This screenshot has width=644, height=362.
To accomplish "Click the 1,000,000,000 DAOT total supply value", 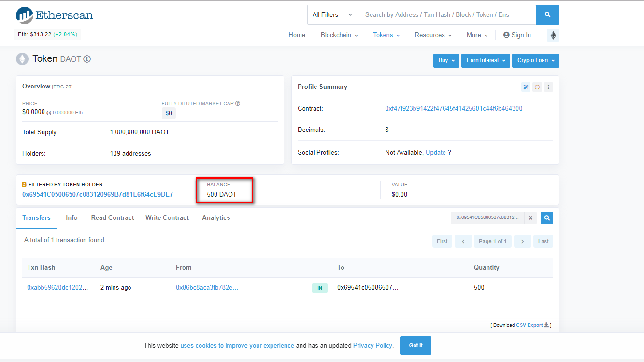I will (140, 132).
